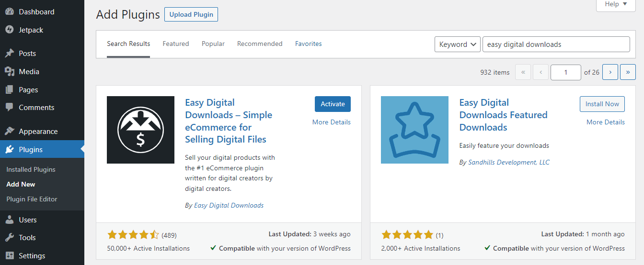Switch to the Search Results tab
This screenshot has height=265, width=644.
point(128,44)
